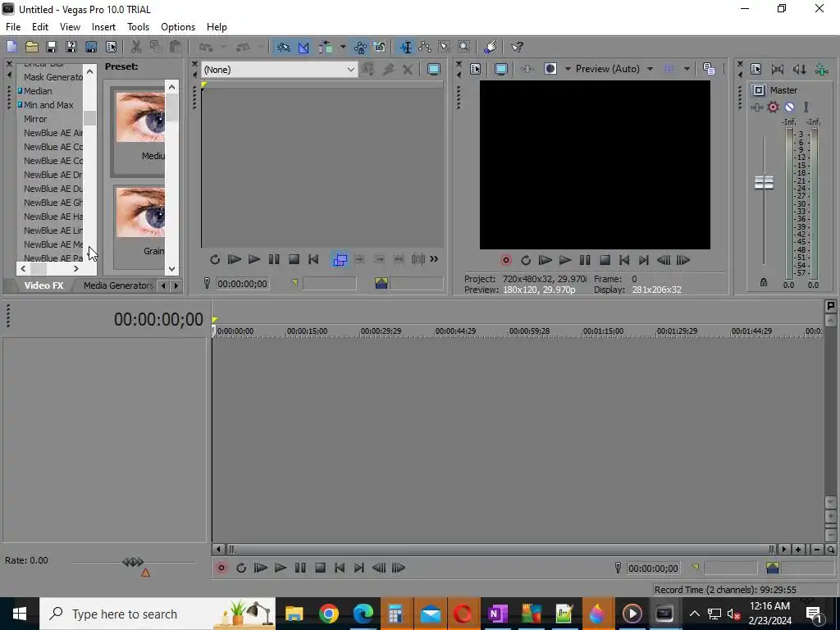
Task: Click the playback Rate slider triangle
Action: pos(145,573)
